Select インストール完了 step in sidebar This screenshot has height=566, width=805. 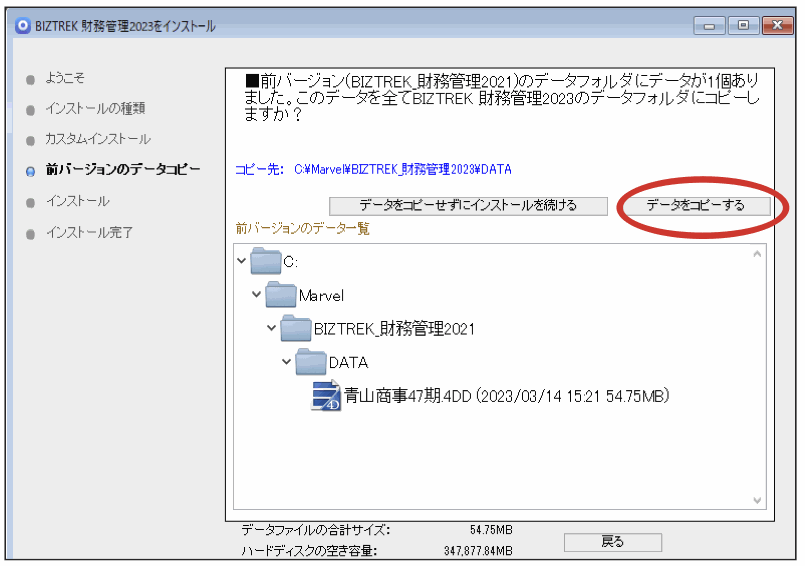89,233
